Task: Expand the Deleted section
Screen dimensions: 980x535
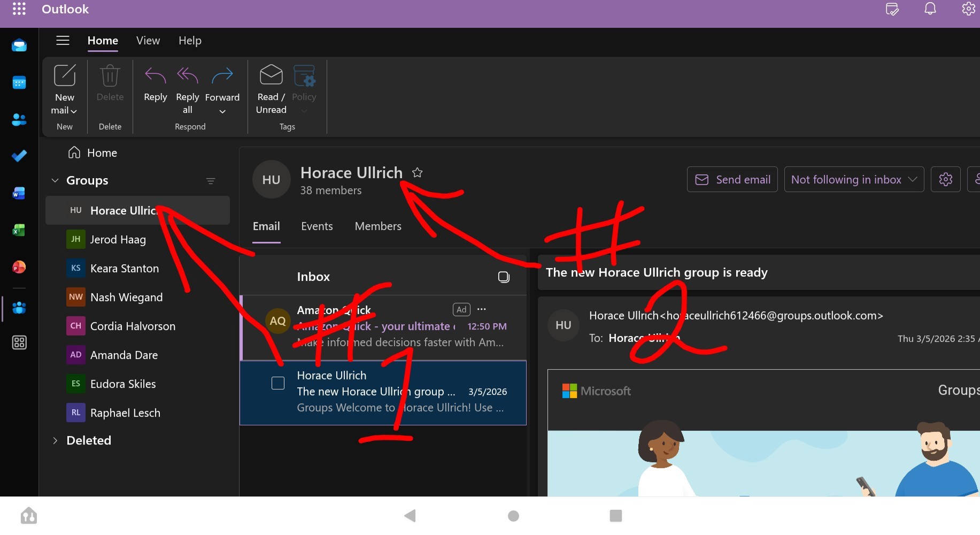Action: tap(55, 441)
